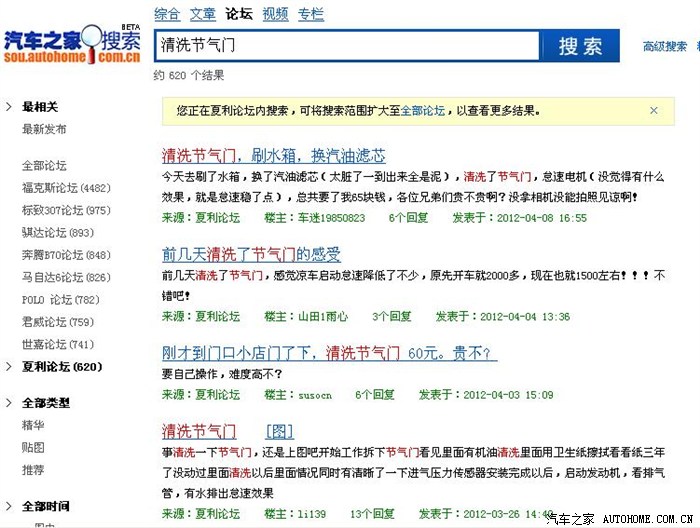Viewport: 700px width, 528px height.
Task: Open the 高级搜索 link
Action: 665,47
